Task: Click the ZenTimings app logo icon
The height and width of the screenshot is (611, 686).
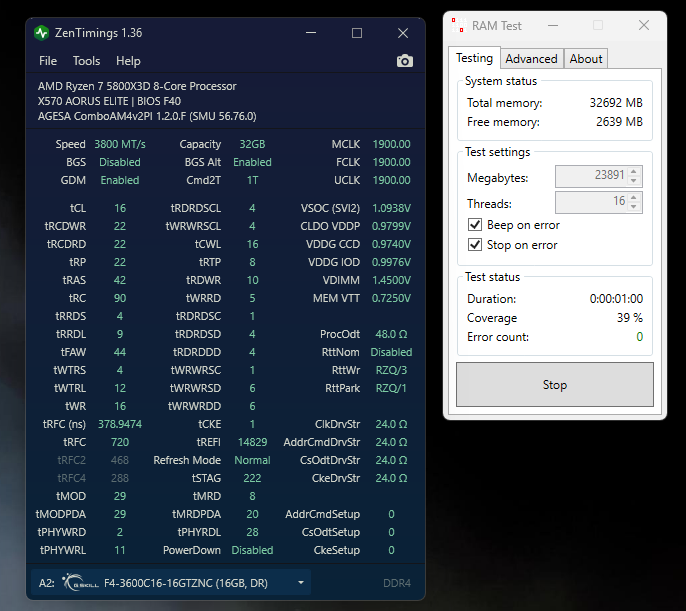Action: pyautogui.click(x=42, y=33)
